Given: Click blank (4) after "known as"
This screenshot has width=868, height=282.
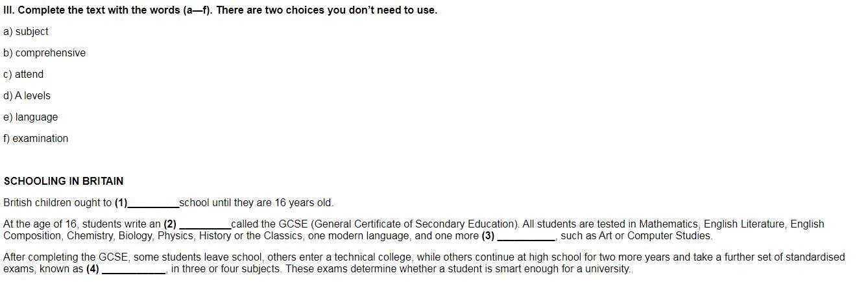Looking at the screenshot, I should pos(134,270).
